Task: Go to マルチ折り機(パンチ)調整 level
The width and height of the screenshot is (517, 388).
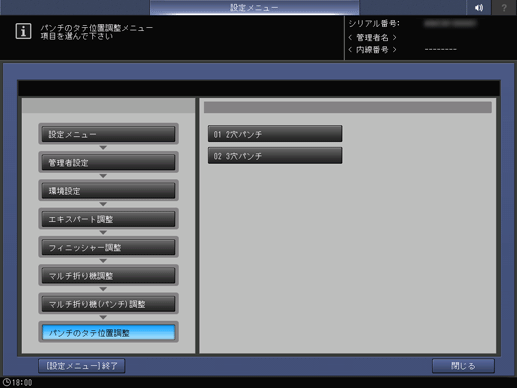Action: pyautogui.click(x=108, y=304)
